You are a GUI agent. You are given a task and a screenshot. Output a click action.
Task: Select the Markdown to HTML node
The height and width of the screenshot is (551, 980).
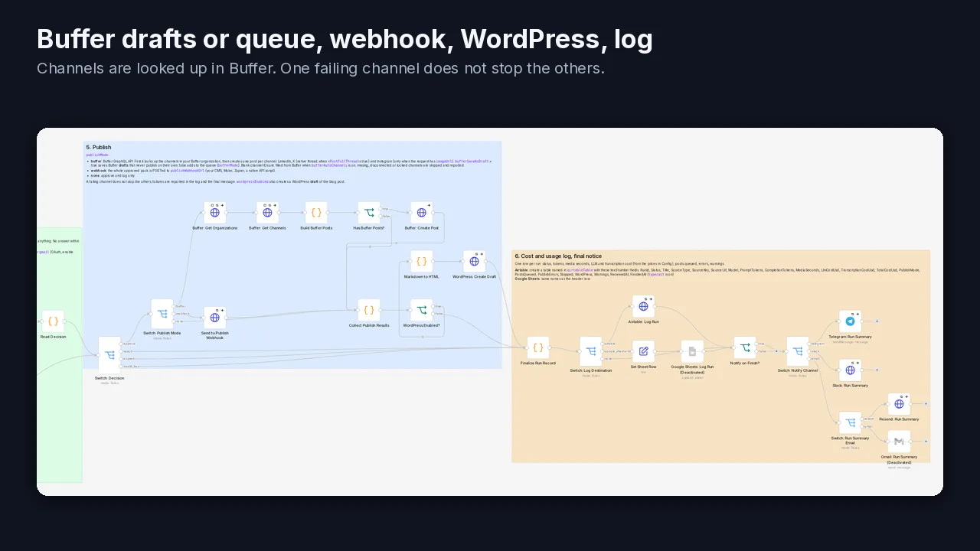point(422,261)
